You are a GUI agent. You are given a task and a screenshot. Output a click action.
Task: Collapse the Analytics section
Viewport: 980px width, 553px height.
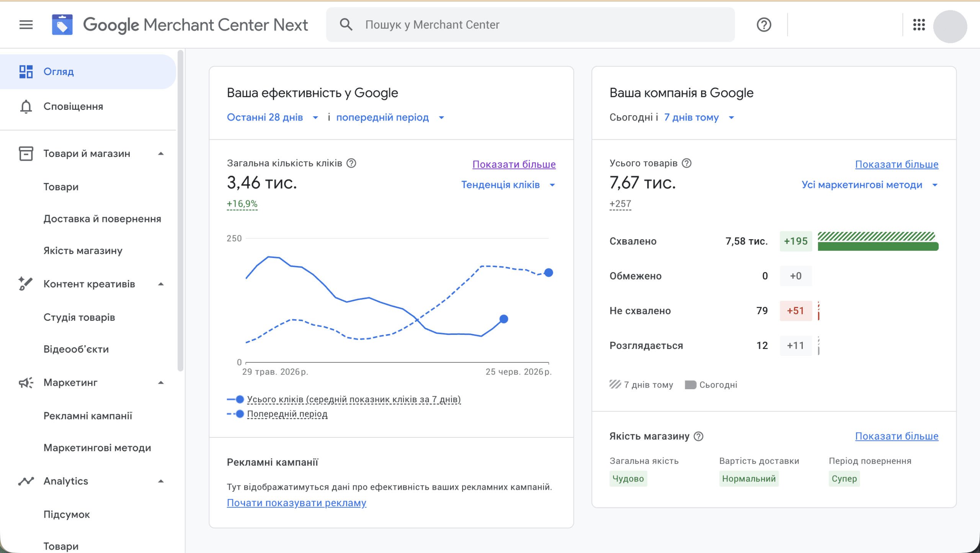click(x=161, y=481)
